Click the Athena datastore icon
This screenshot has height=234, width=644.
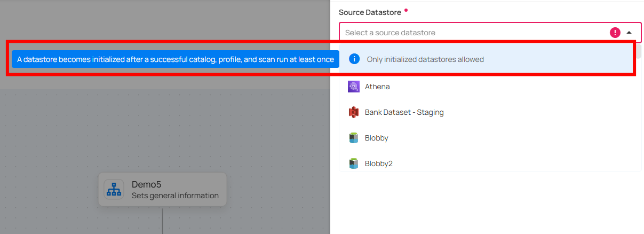353,87
